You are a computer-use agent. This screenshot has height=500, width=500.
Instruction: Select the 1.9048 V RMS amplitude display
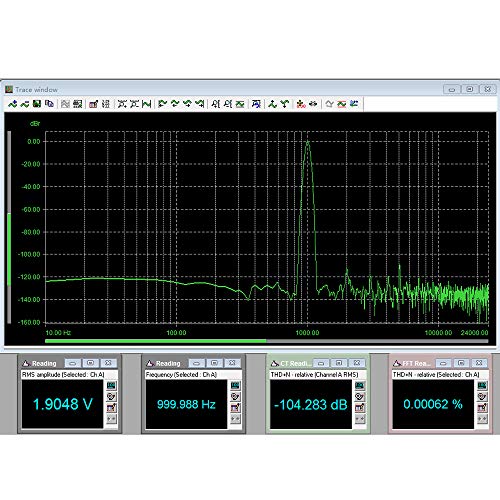(62, 404)
